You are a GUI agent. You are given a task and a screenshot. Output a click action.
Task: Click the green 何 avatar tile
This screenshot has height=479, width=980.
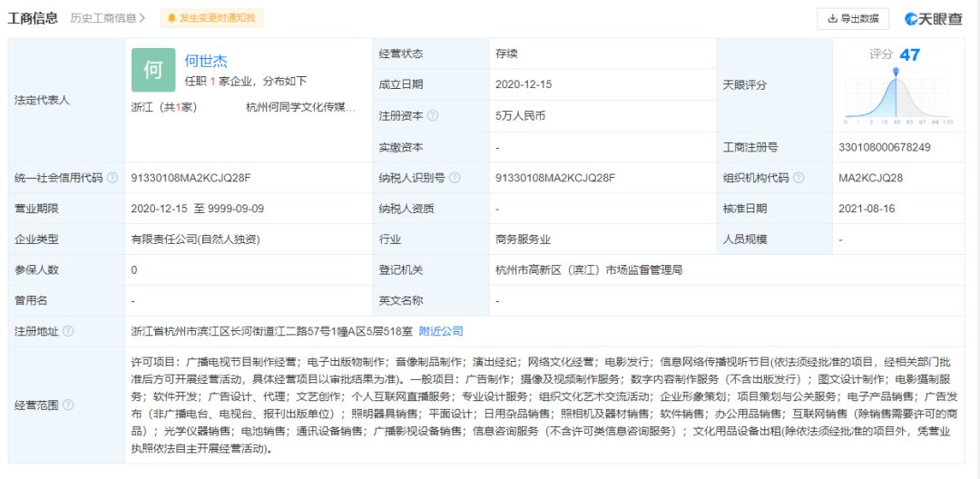(x=153, y=69)
